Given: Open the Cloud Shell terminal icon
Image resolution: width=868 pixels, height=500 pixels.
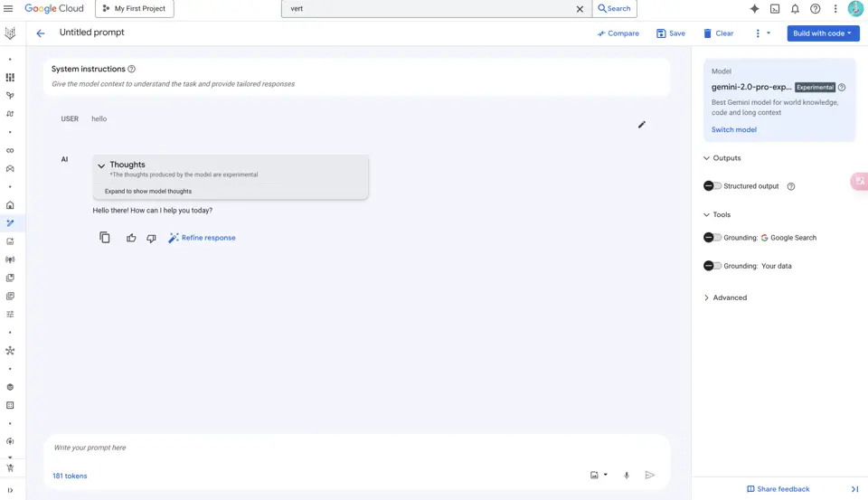Looking at the screenshot, I should [x=775, y=9].
